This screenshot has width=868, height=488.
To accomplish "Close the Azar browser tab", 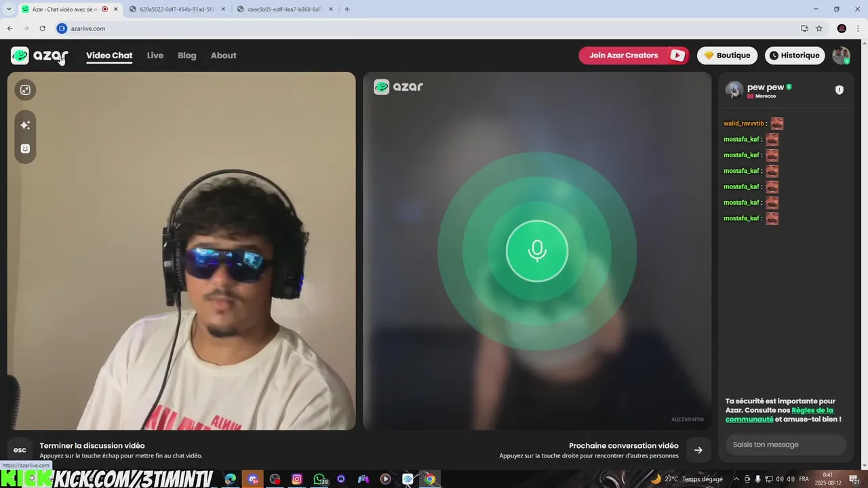I will 116,9.
